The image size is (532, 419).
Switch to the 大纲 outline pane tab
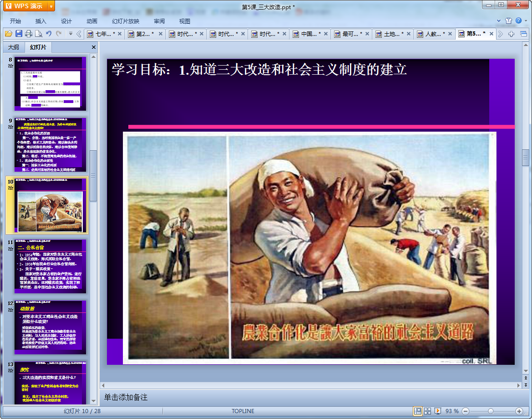[x=14, y=47]
